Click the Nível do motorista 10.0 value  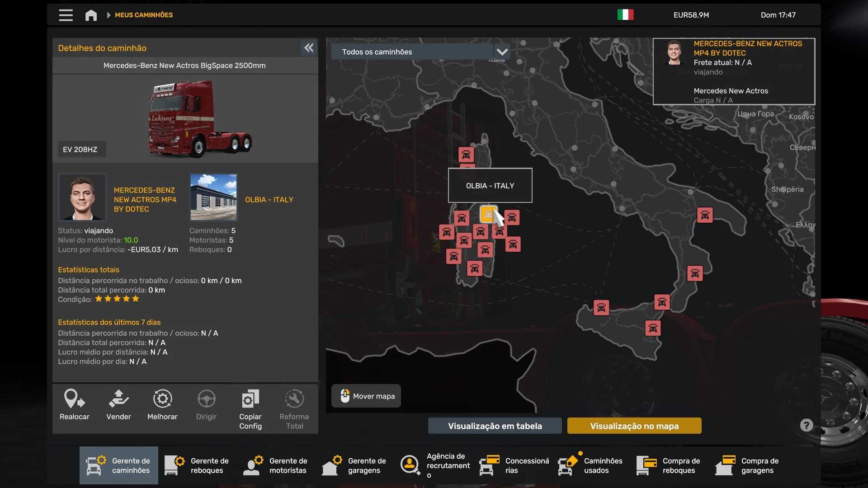point(131,240)
